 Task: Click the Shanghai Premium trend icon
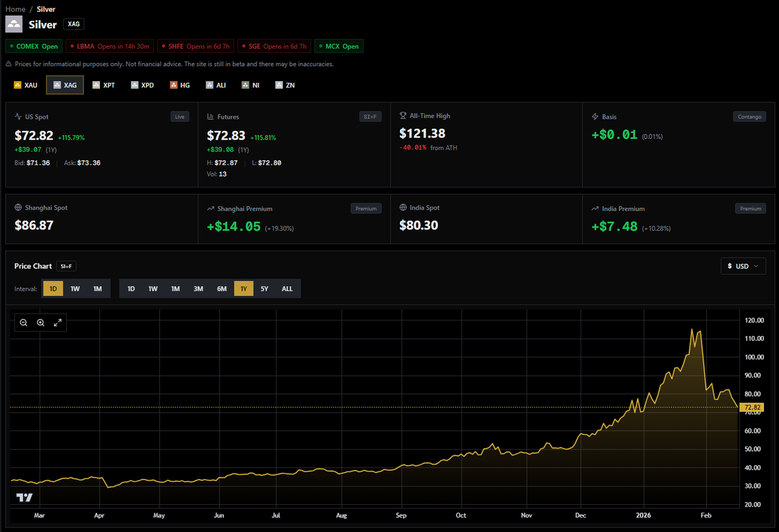tap(210, 209)
